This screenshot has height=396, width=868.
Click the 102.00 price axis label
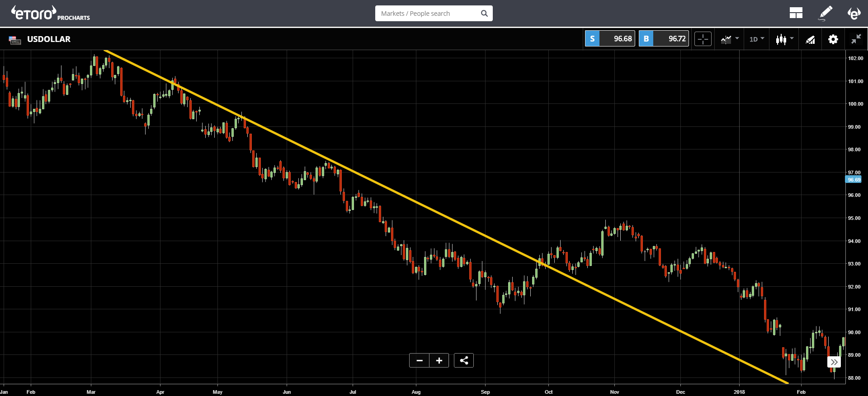coord(855,58)
